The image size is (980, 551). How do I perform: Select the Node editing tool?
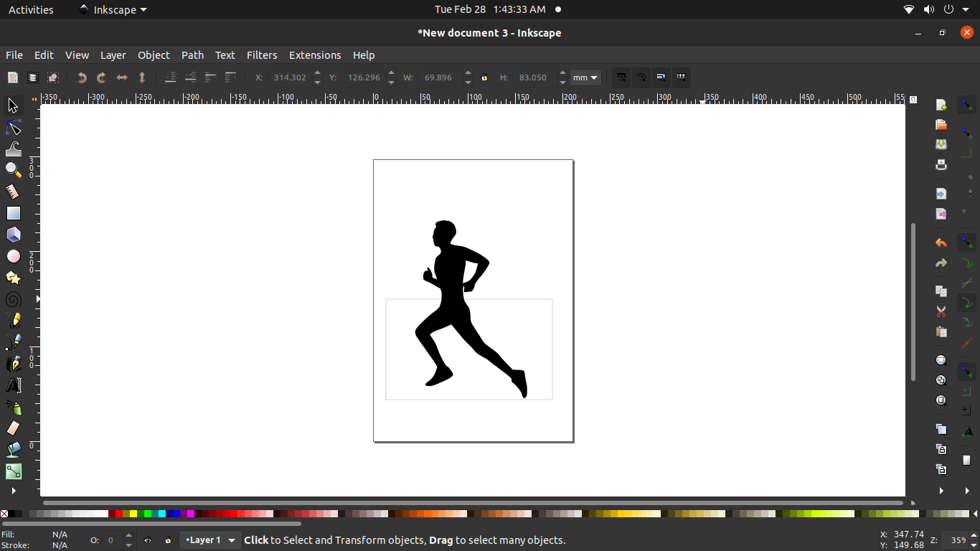pyautogui.click(x=12, y=127)
